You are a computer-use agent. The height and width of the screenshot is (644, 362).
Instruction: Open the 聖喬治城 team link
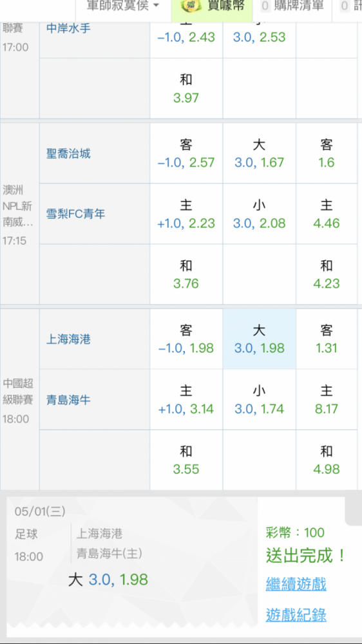[x=68, y=154]
